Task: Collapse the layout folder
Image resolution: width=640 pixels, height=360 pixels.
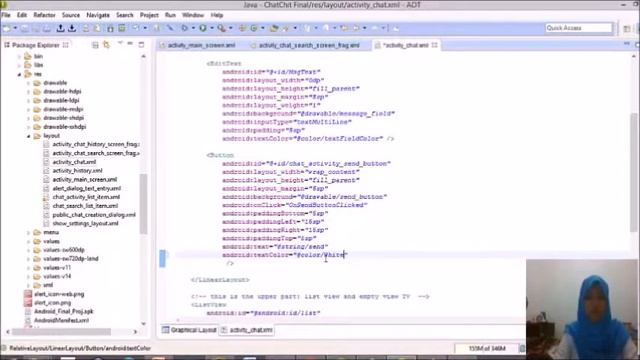Action: 29,136
